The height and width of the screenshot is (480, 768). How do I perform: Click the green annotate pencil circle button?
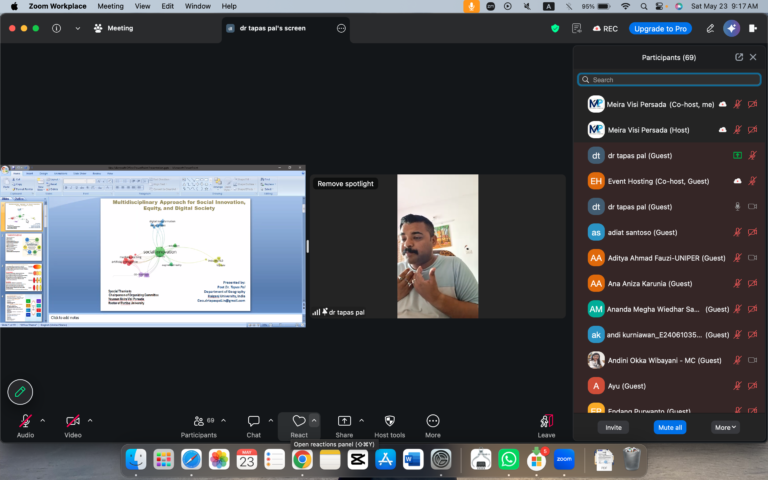[x=20, y=392]
